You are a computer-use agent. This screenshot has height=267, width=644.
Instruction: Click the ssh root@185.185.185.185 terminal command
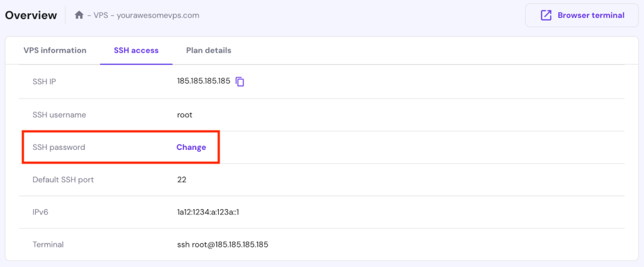pos(223,244)
